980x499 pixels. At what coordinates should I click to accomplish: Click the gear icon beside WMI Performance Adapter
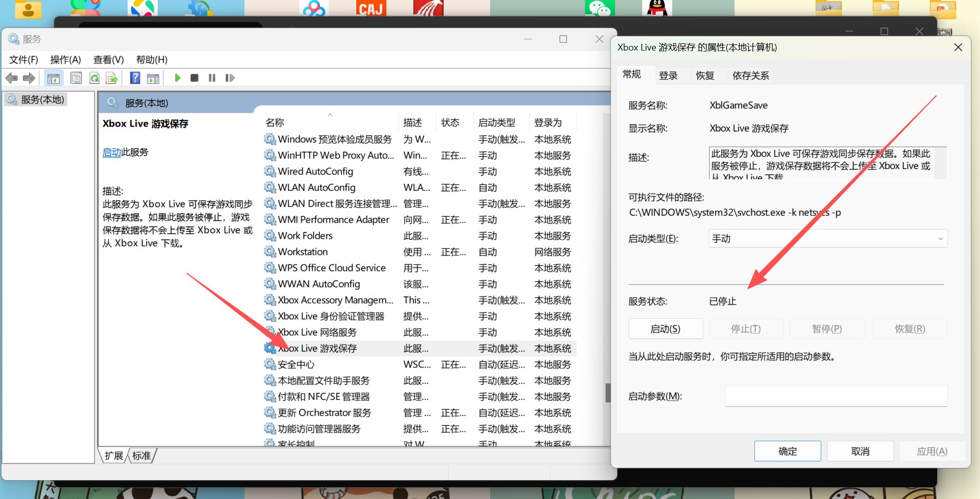[x=270, y=219]
